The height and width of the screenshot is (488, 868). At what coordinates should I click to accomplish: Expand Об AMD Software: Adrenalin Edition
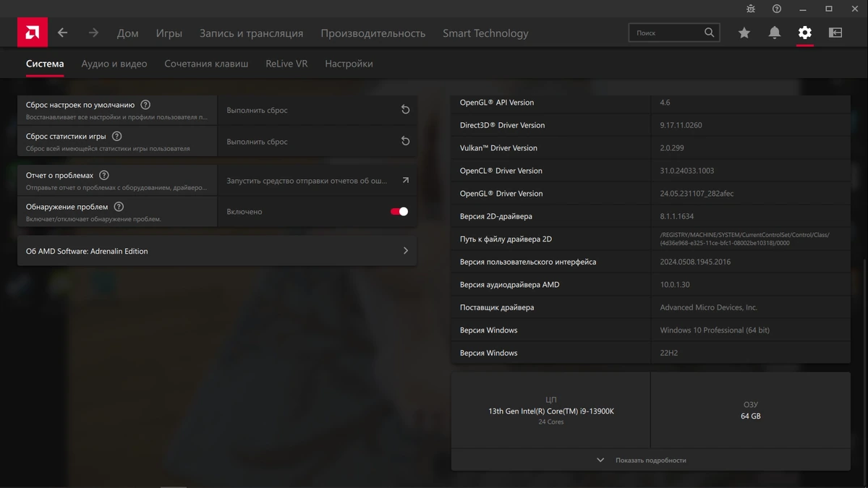pyautogui.click(x=217, y=251)
